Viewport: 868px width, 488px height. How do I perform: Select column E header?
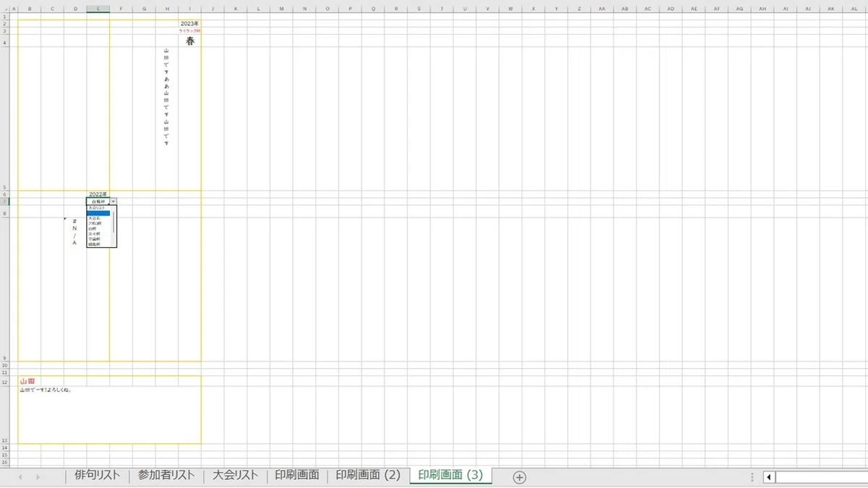click(x=98, y=9)
